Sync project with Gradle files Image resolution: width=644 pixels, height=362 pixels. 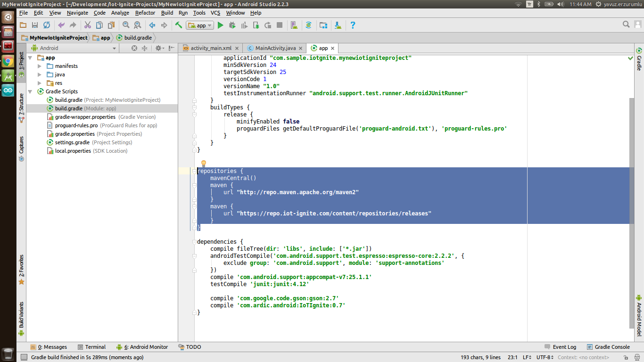(310, 25)
